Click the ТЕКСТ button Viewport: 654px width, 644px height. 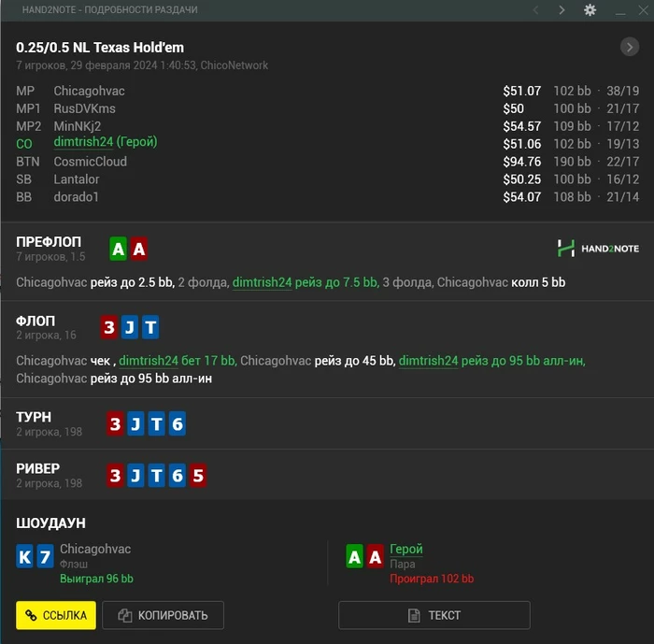tap(434, 615)
